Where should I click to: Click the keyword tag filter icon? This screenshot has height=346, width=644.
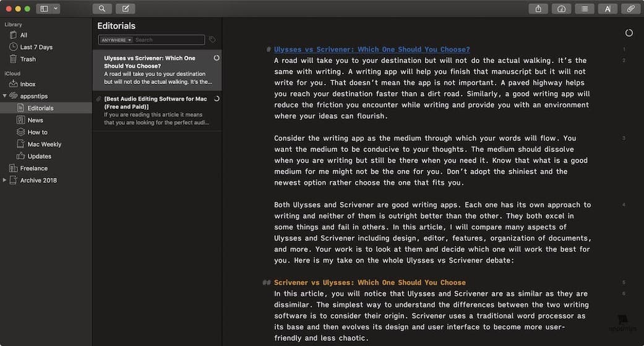coord(212,40)
